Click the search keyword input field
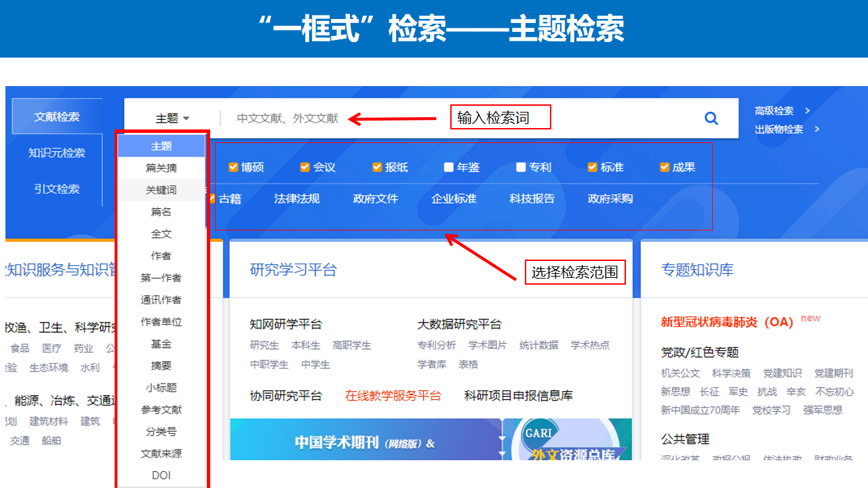 coord(461,119)
